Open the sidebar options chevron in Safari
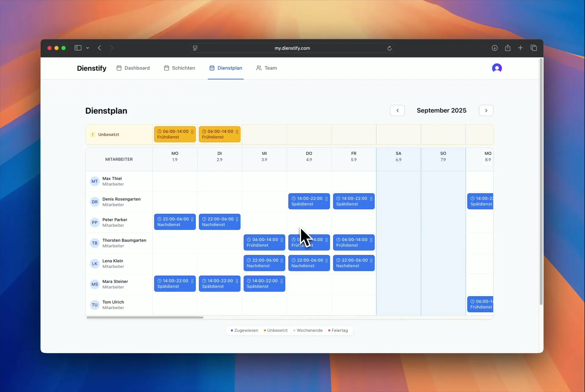The width and height of the screenshot is (585, 392). [x=87, y=48]
